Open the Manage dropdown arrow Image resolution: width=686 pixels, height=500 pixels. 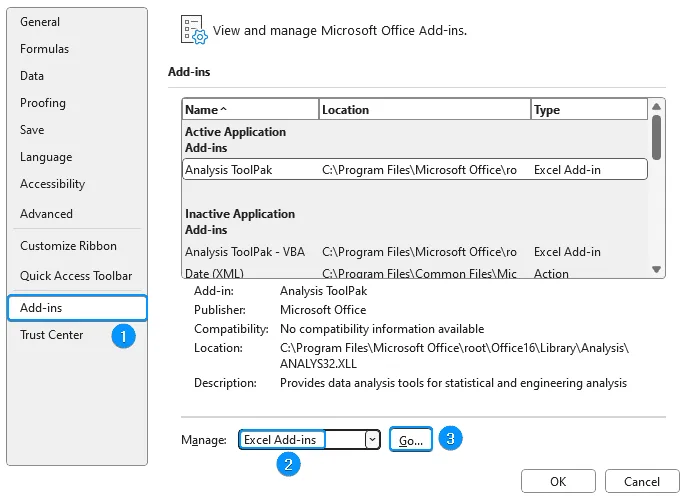tap(372, 440)
